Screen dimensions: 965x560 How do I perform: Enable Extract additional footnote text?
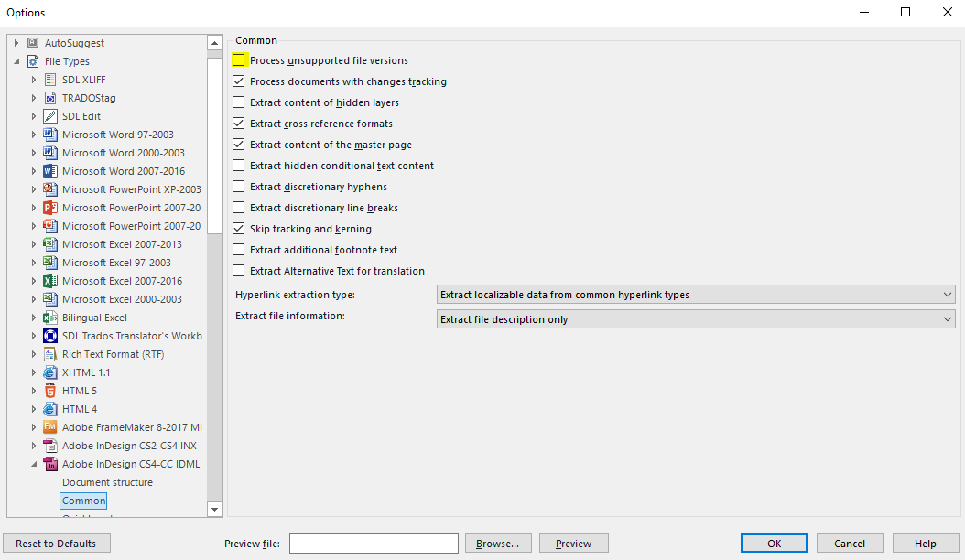click(x=239, y=250)
